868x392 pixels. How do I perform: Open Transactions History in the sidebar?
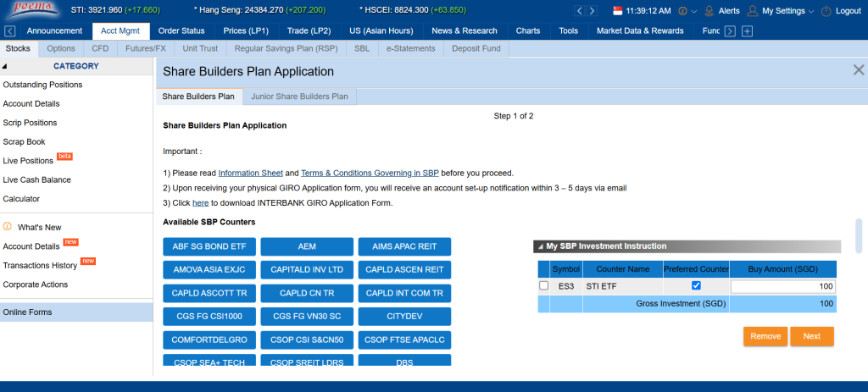coord(40,265)
